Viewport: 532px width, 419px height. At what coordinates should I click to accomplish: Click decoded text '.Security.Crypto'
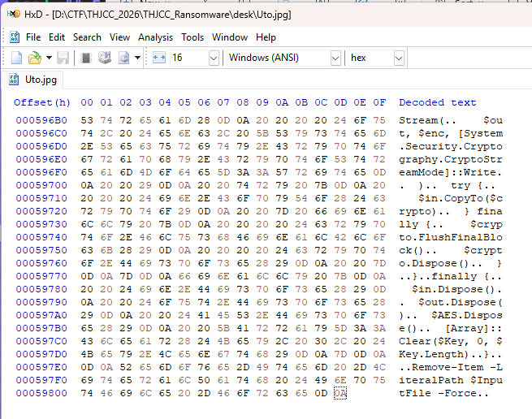[x=451, y=146]
